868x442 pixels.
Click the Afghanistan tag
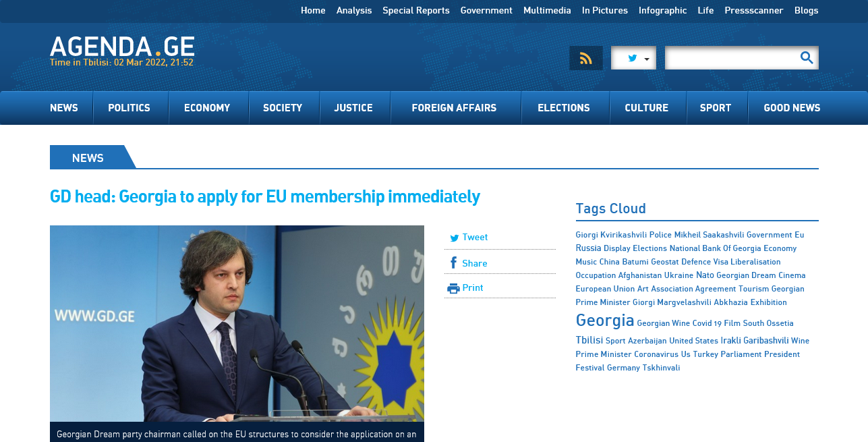640,275
